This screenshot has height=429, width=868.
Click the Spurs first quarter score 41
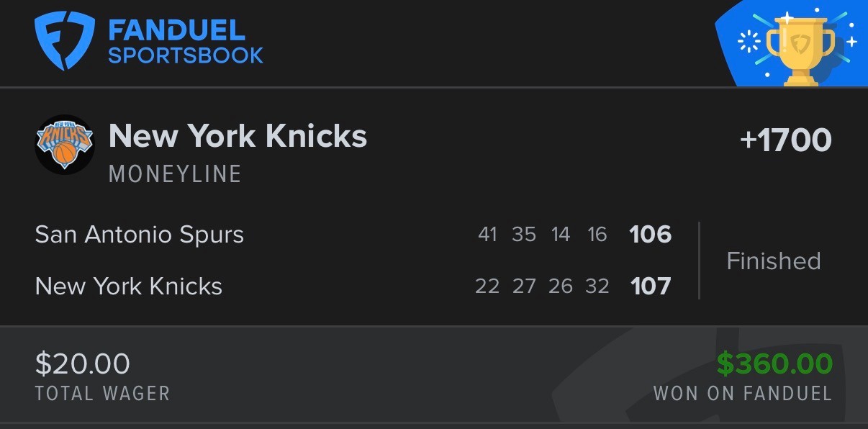[x=487, y=235]
